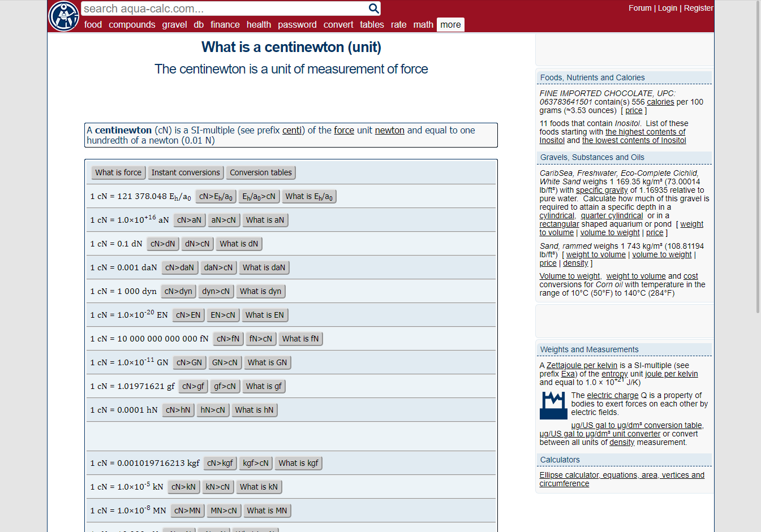Open the db menu
This screenshot has width=761, height=532.
click(x=199, y=25)
